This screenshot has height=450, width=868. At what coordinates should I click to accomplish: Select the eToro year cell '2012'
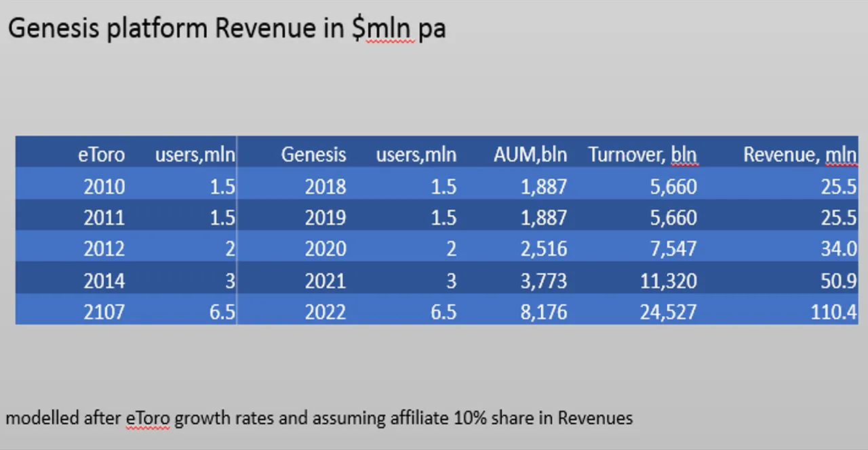104,248
